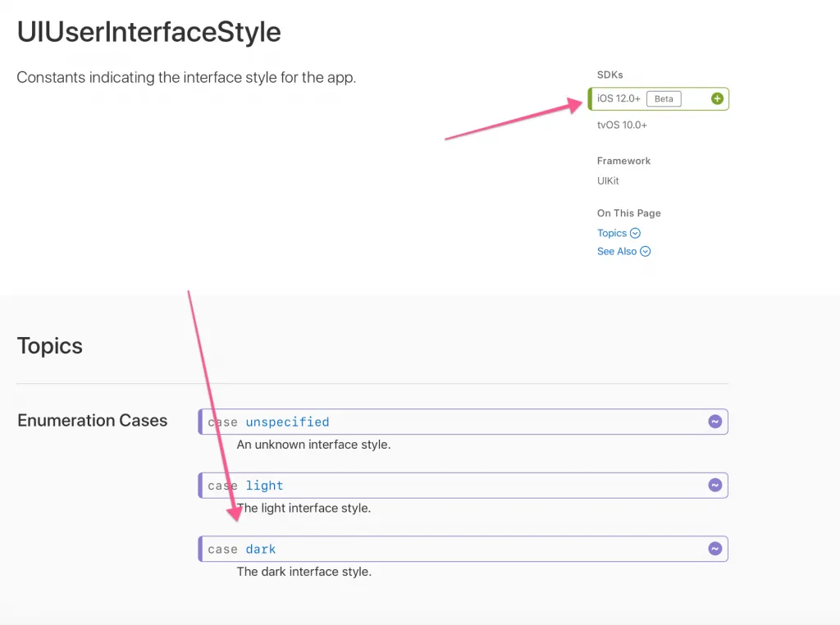Open the unspecified enumeration case
The image size is (840, 625).
pyautogui.click(x=287, y=422)
